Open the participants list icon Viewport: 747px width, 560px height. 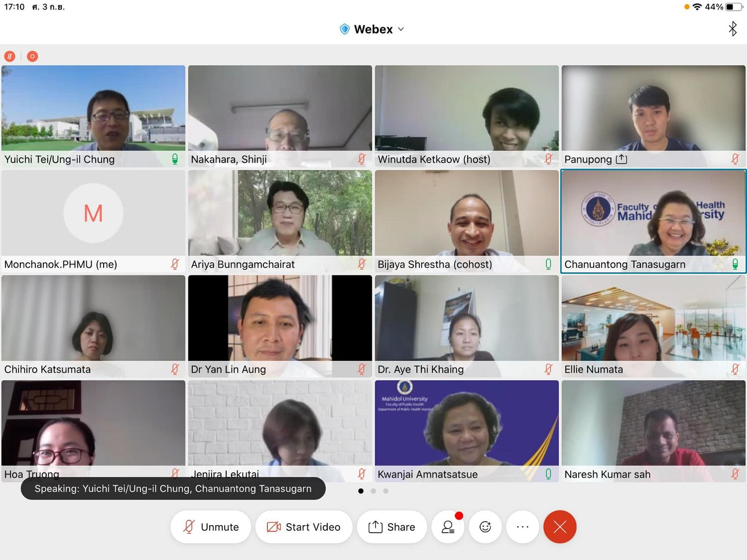[448, 527]
